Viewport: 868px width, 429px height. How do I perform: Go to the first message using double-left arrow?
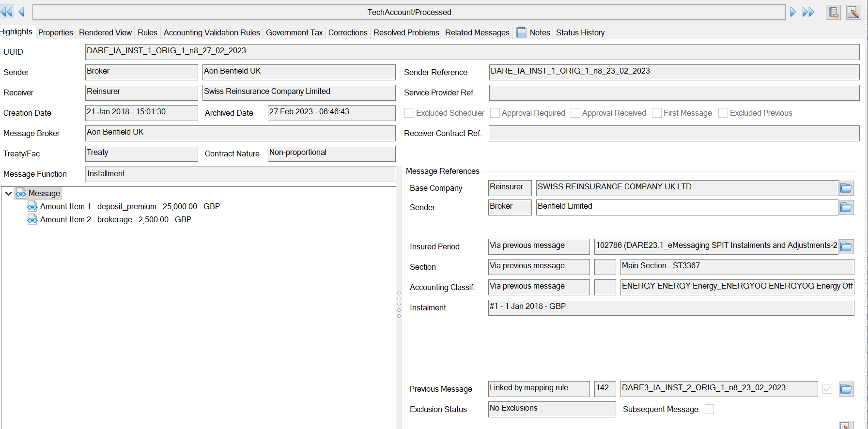pyautogui.click(x=7, y=12)
